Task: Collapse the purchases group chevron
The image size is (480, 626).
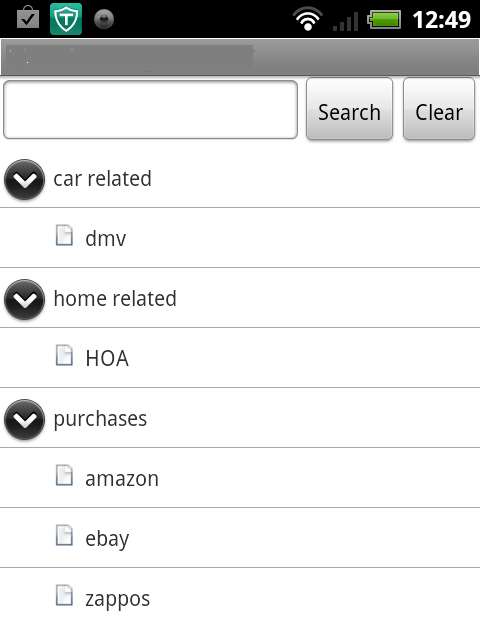Action: coord(24,419)
